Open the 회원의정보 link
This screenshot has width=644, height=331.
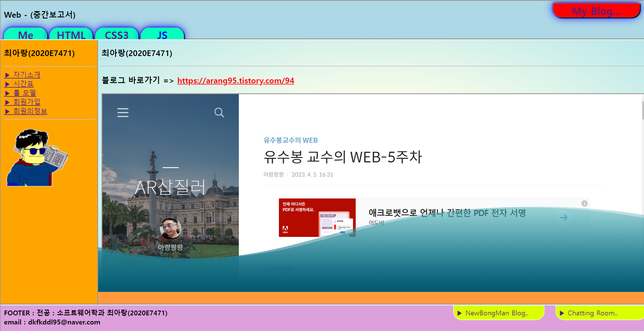(26, 111)
